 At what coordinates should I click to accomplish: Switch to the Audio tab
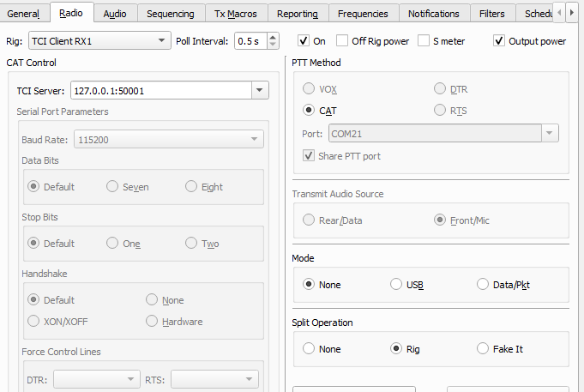[115, 14]
